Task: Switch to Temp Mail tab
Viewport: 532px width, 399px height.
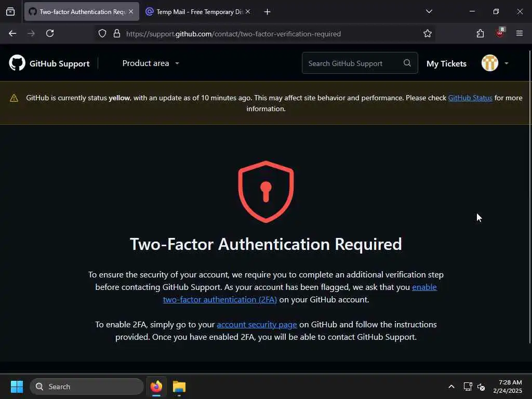Action: pyautogui.click(x=199, y=11)
